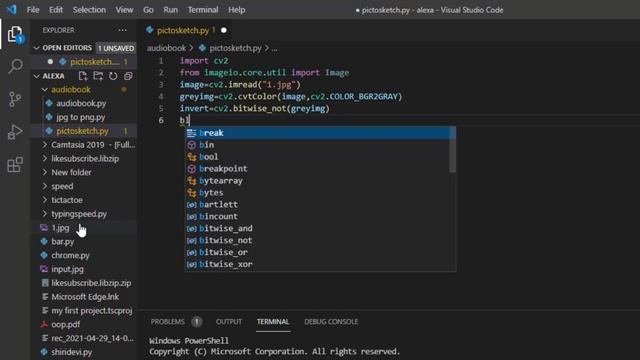Open Explorer more actions ellipsis
Image resolution: width=640 pixels, height=360 pixels.
coord(122,30)
